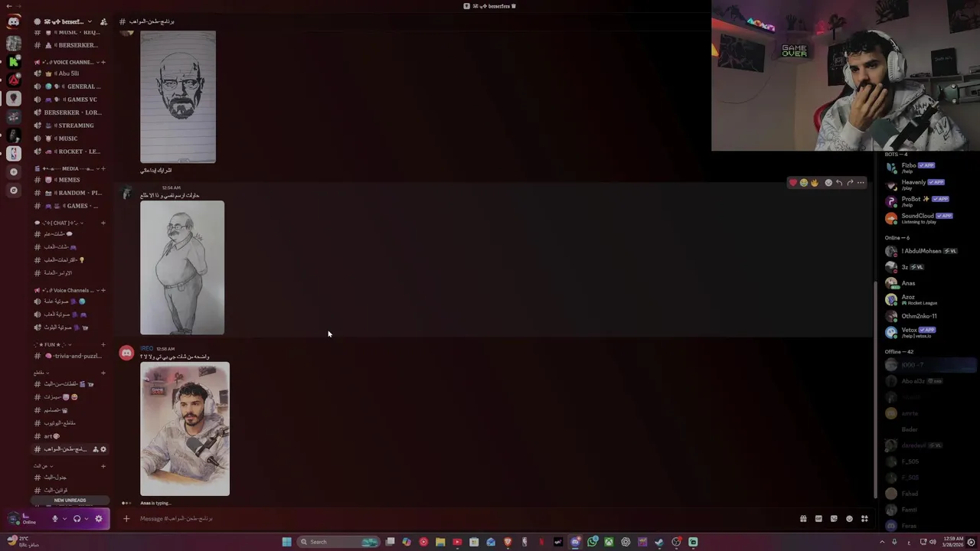
Task: Open more options on hovered message
Action: tap(861, 183)
